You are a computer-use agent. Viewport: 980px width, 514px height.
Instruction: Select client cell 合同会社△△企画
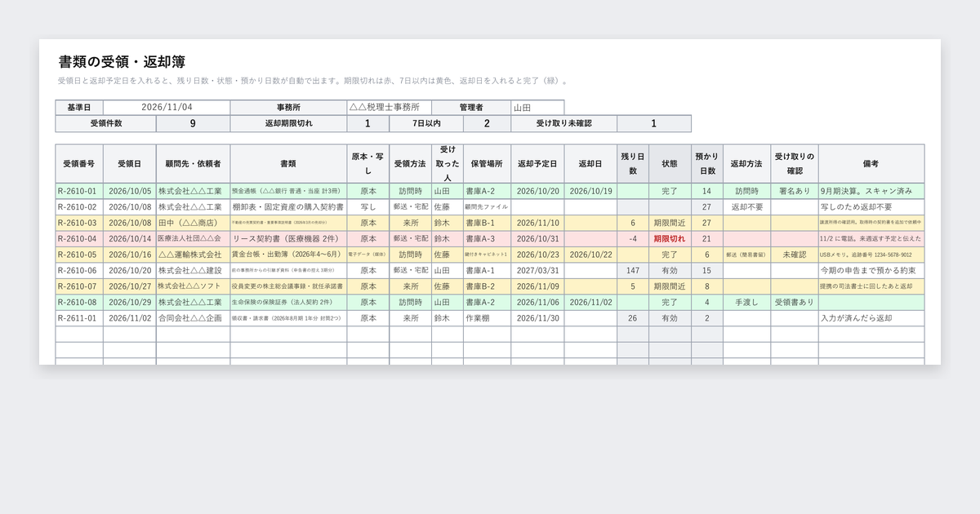coord(193,318)
